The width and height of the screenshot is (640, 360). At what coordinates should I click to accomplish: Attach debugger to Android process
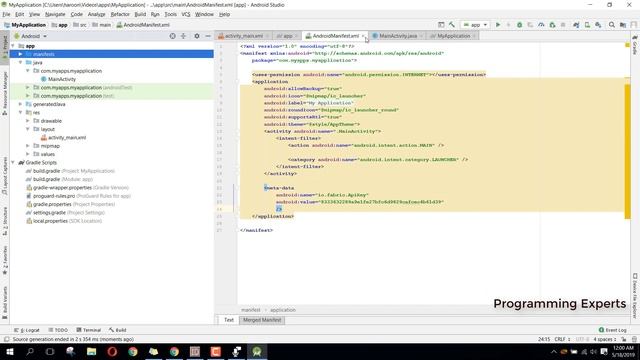point(552,25)
